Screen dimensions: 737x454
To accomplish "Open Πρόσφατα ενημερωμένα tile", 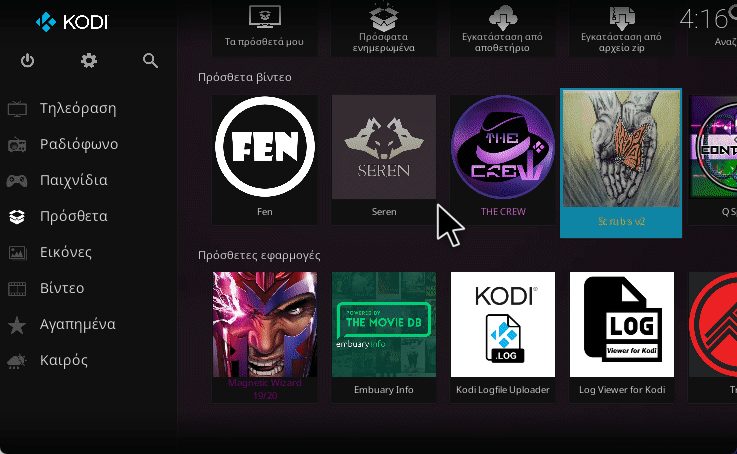I will [384, 28].
